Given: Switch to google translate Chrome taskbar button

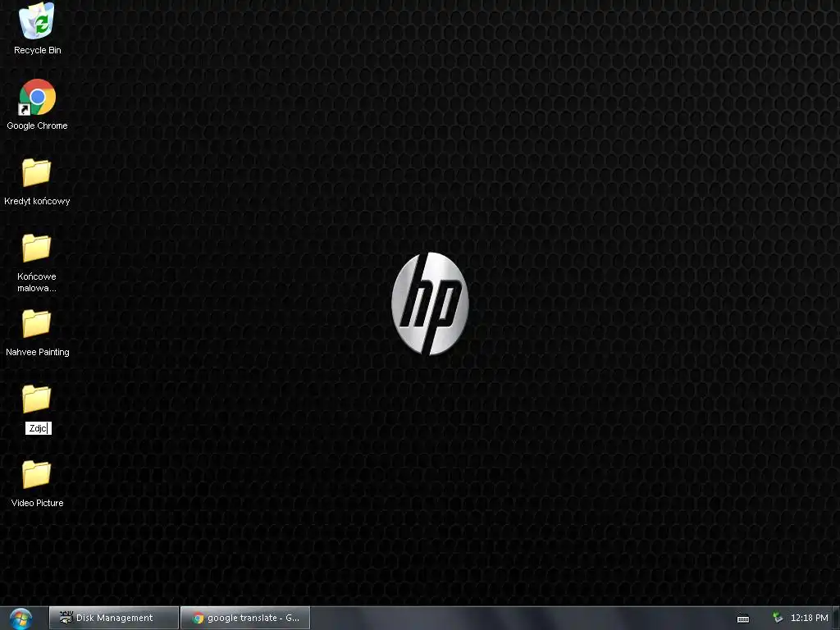Looking at the screenshot, I should [x=245, y=618].
